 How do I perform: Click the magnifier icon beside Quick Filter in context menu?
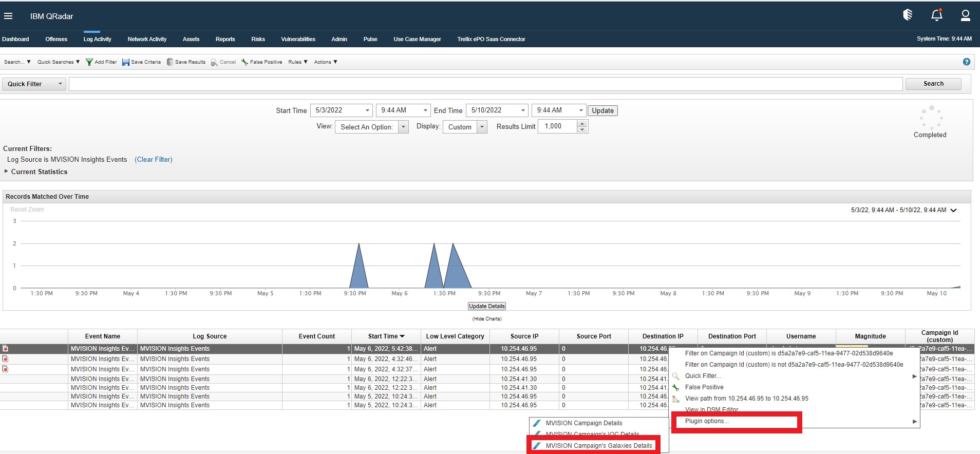[x=676, y=376]
